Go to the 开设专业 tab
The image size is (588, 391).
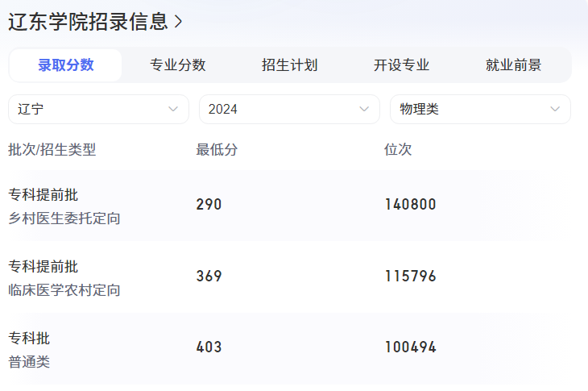point(401,65)
